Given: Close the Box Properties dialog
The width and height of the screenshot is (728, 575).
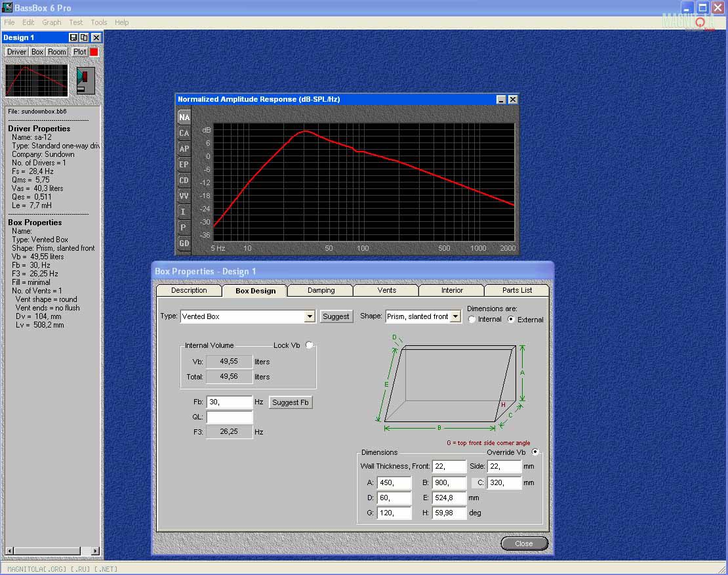Looking at the screenshot, I should click(x=524, y=543).
